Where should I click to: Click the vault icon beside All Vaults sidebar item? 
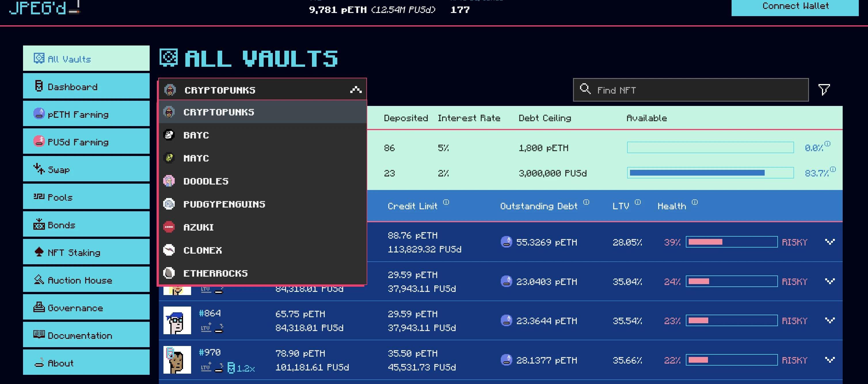pos(39,58)
